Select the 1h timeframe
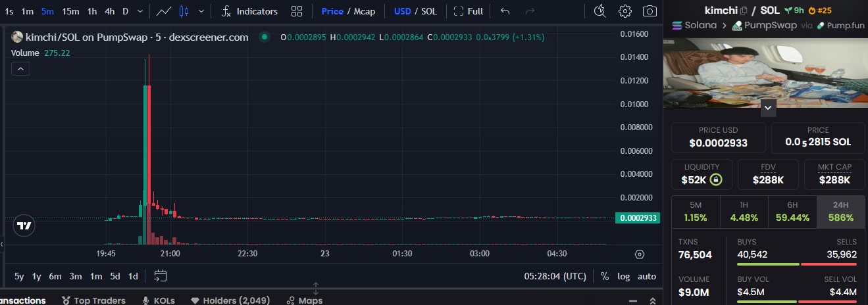Image resolution: width=868 pixels, height=305 pixels. 92,11
